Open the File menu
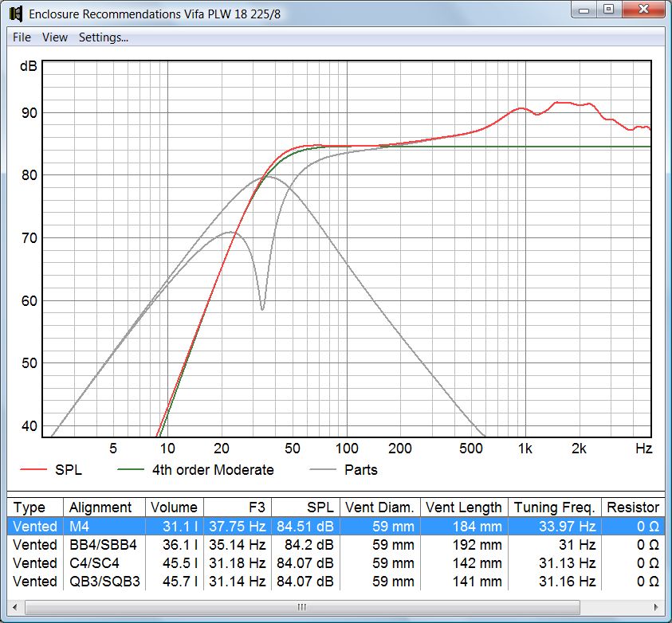Screen dimensions: 672x623 (x=21, y=37)
